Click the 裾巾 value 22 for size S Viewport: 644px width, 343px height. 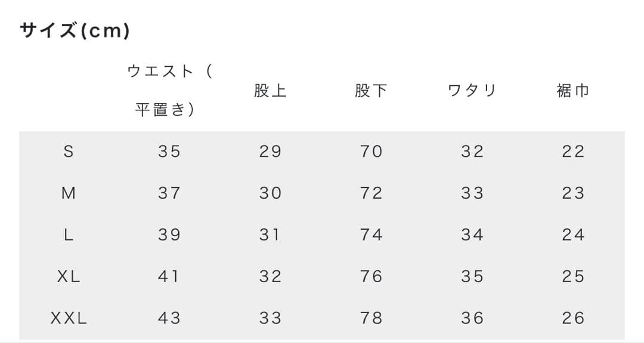pyautogui.click(x=572, y=152)
